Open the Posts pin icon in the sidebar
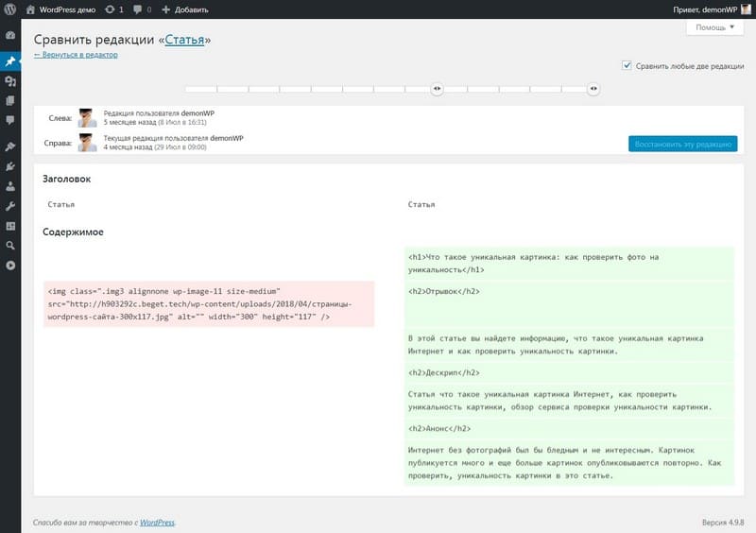The image size is (756, 533). (x=10, y=61)
